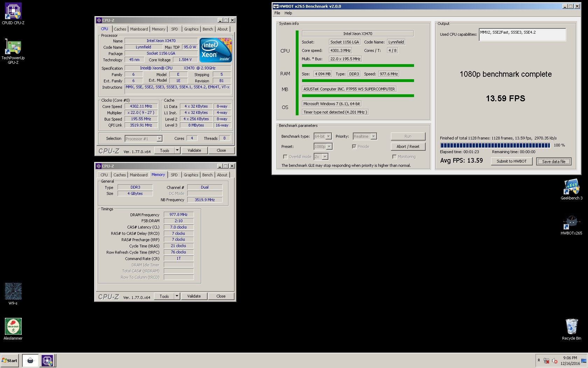
Task: Click the Intel Xeon inside logo
Action: coord(216,50)
